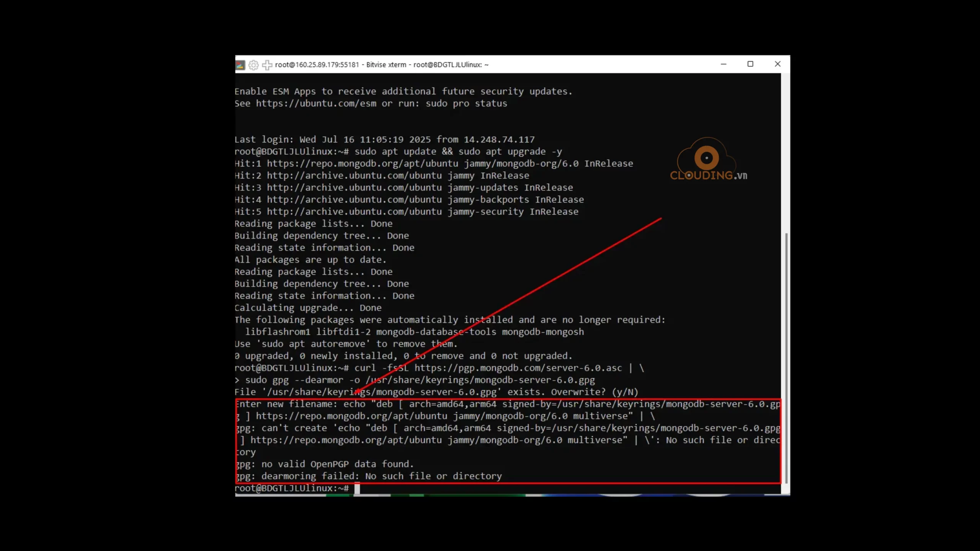This screenshot has height=551, width=980.
Task: Click the 'Last login: Wed Jul 16 11:05:19 2025' line
Action: pos(384,140)
